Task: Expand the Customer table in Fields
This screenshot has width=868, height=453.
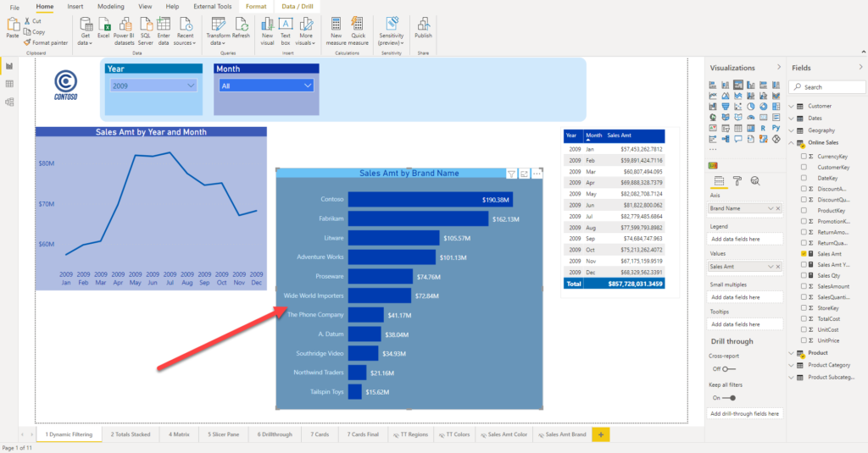Action: pos(792,106)
